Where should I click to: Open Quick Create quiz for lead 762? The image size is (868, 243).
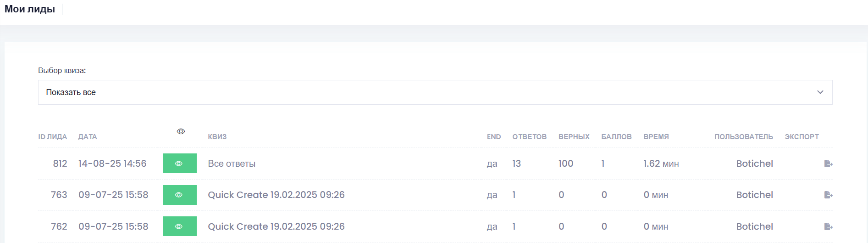point(276,226)
